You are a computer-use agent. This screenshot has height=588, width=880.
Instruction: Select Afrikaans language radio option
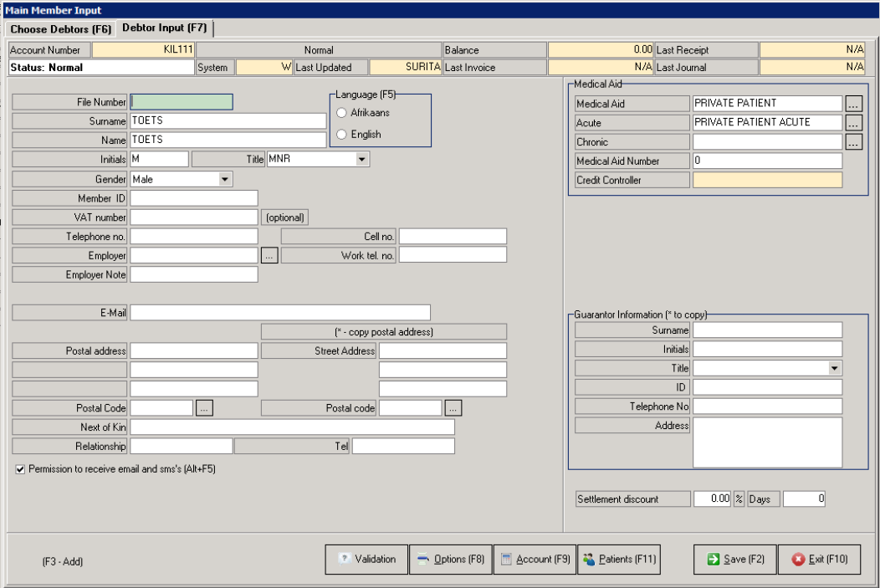click(x=341, y=113)
